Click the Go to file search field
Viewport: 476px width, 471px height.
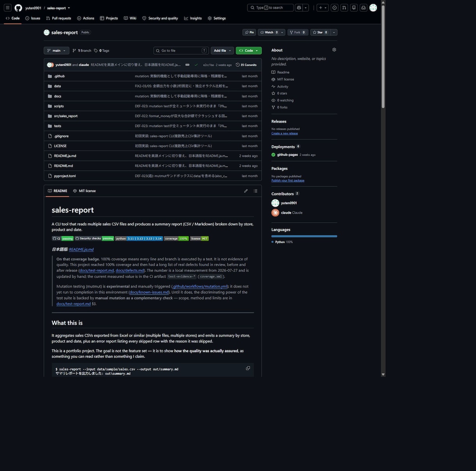[181, 50]
